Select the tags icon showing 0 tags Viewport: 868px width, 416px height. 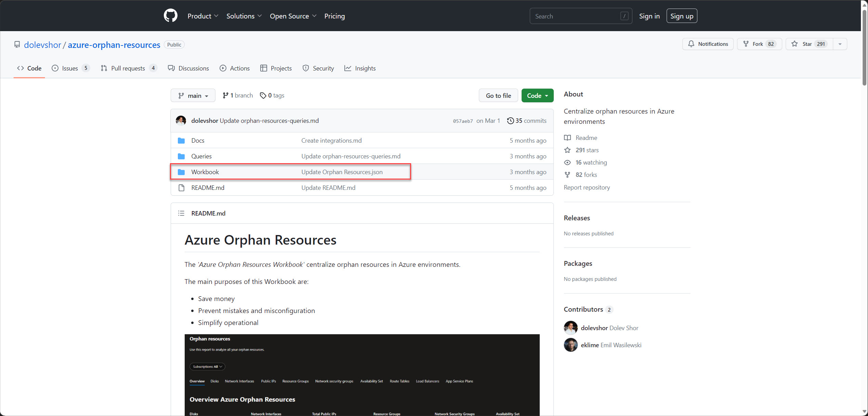pos(263,95)
